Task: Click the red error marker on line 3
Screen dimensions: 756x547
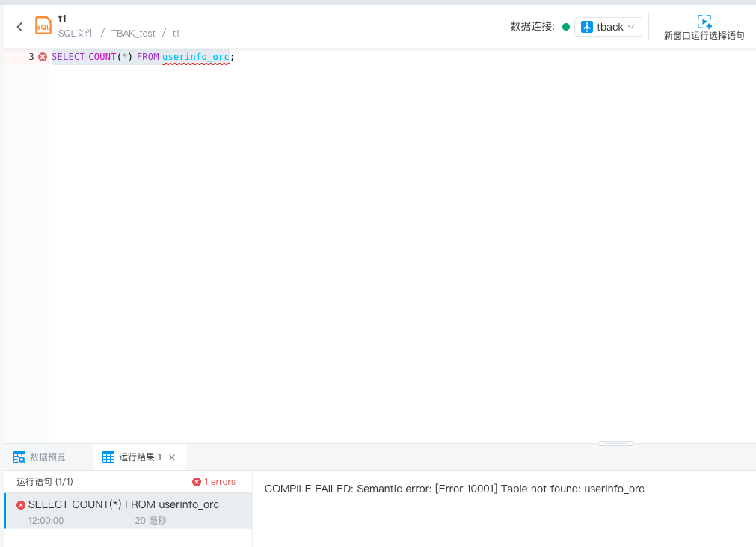Action: (x=43, y=57)
